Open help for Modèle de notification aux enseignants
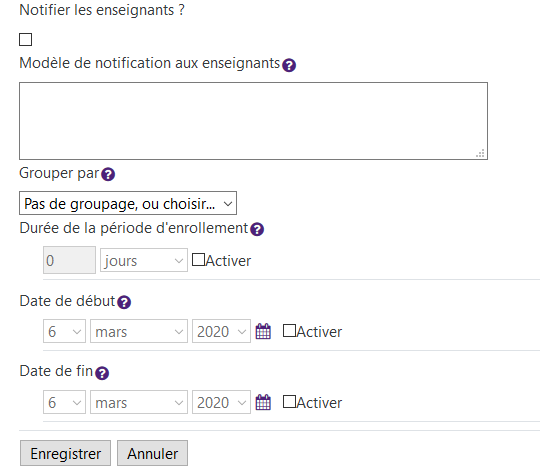540x473 pixels. (289, 65)
